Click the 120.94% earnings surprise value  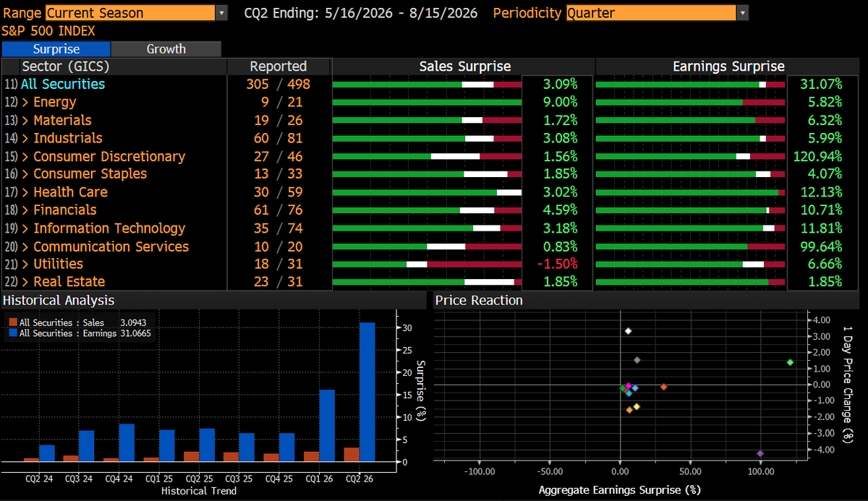click(x=816, y=157)
